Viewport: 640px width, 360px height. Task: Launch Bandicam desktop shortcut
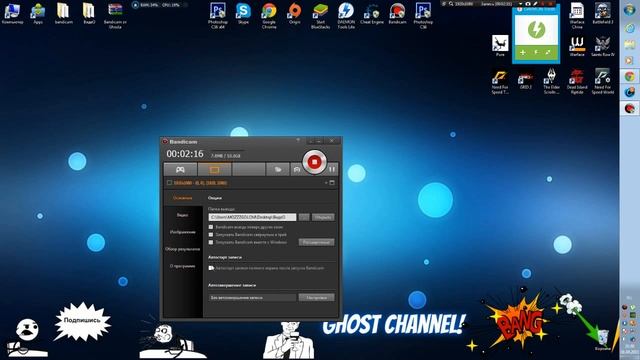tap(398, 14)
